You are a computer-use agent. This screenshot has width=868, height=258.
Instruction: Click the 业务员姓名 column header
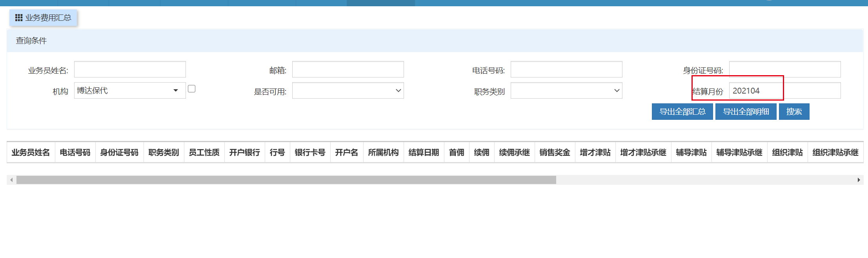pyautogui.click(x=31, y=152)
